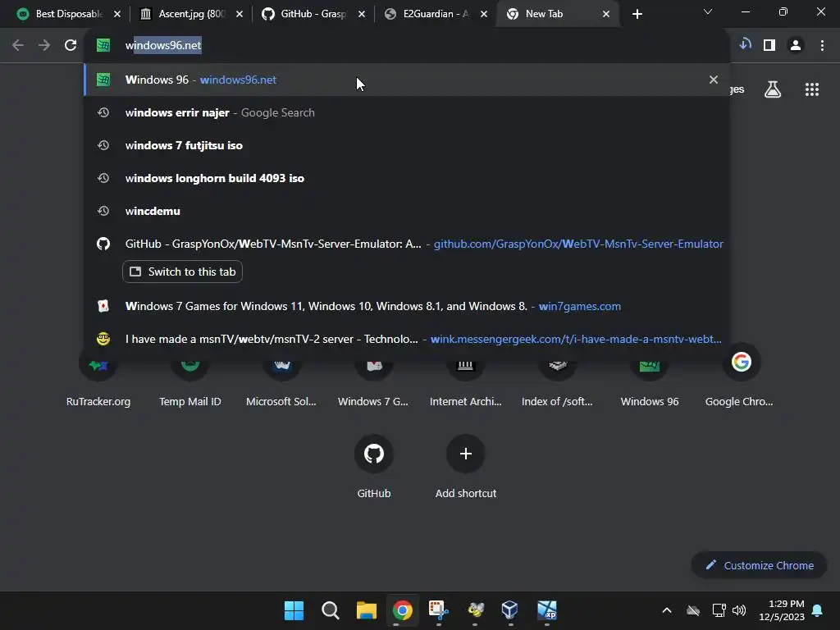Screen dimensions: 840x630
Task: Switch to 'GitHub - Grasp' tab
Action: pos(313,14)
